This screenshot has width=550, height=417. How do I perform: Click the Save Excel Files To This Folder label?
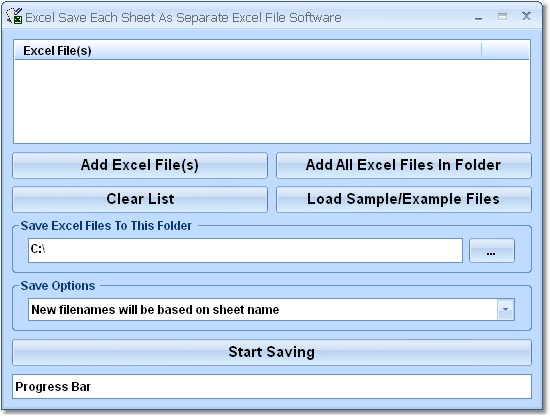[106, 226]
